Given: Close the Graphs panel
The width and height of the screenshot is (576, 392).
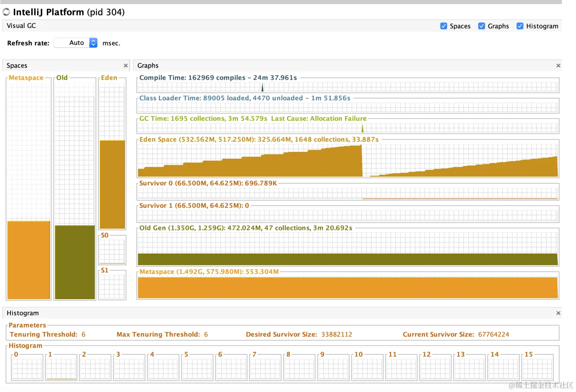Looking at the screenshot, I should [558, 66].
